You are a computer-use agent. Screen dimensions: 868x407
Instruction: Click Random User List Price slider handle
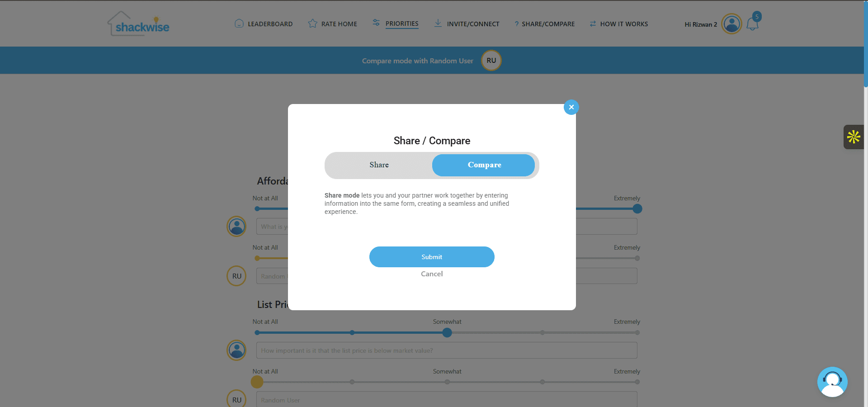point(257,382)
